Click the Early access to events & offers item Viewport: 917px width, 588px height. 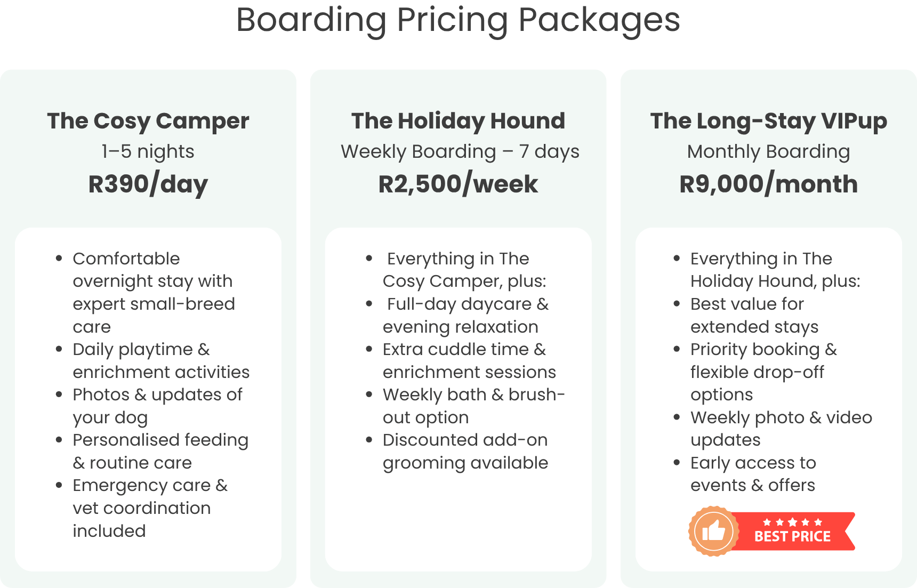pyautogui.click(x=753, y=474)
